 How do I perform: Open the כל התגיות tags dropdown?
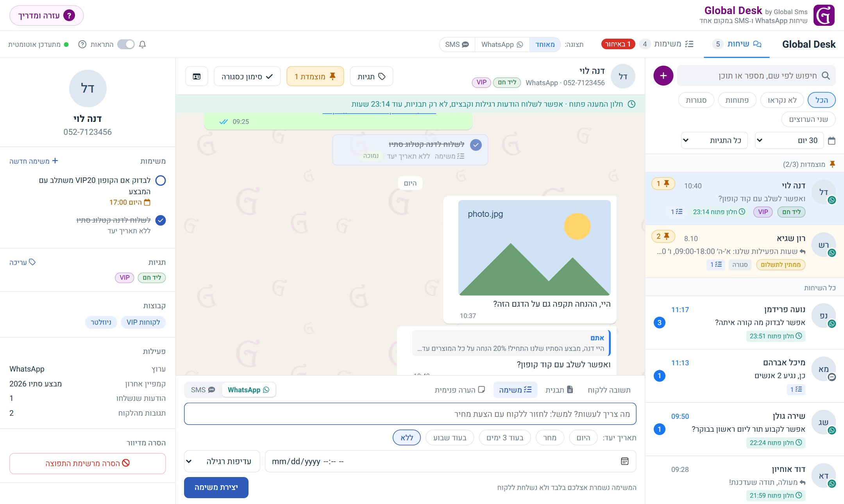click(x=715, y=141)
